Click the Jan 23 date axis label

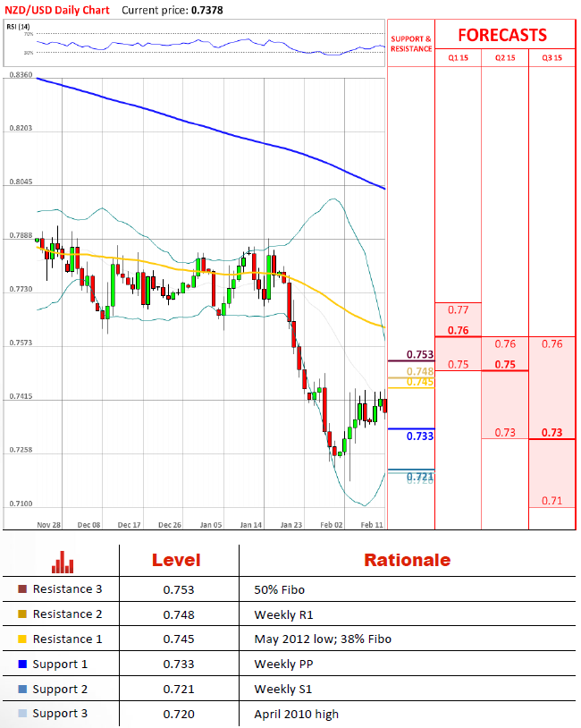coord(291,525)
